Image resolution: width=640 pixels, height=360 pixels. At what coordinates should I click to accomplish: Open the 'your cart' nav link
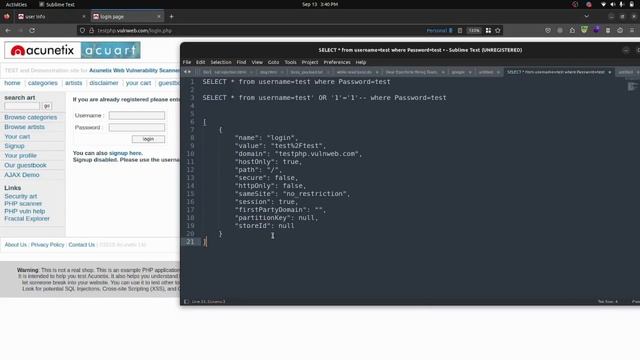coord(138,83)
